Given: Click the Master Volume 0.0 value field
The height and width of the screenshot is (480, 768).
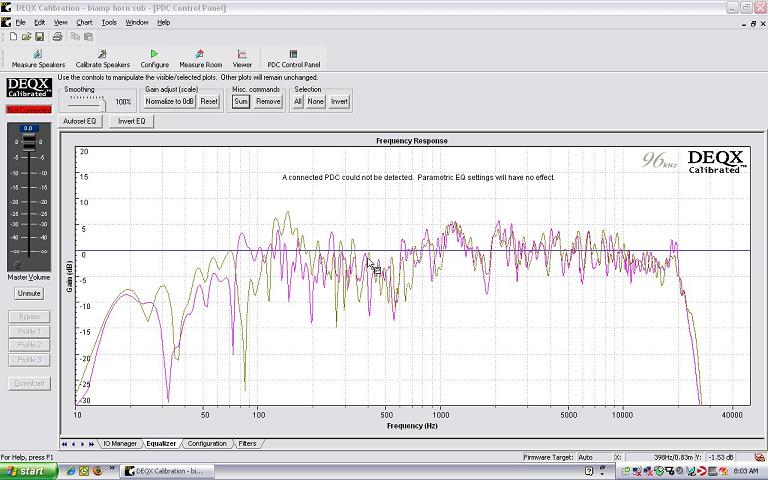Looking at the screenshot, I should 28,128.
